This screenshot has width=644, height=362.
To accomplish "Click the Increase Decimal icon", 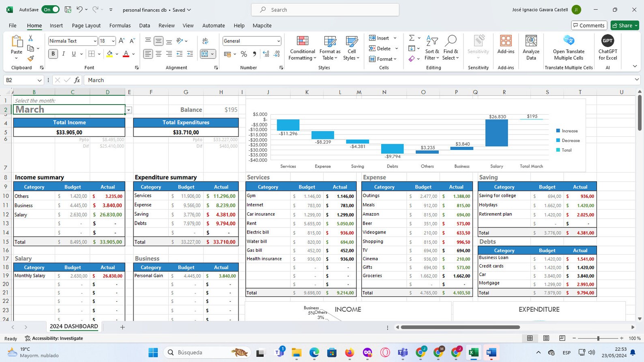I will [x=266, y=54].
